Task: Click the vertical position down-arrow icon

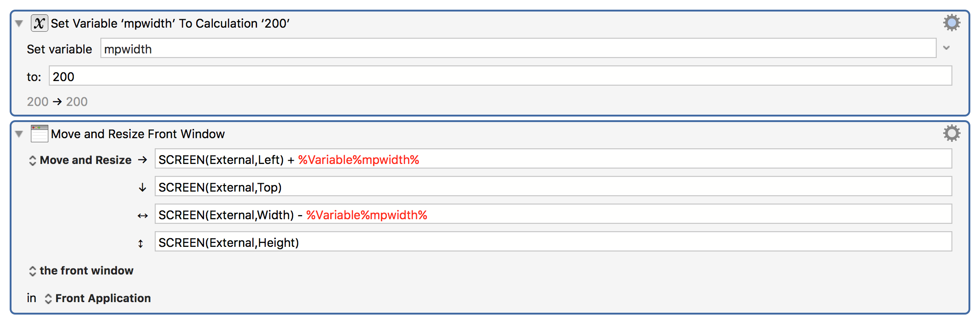Action: (143, 187)
